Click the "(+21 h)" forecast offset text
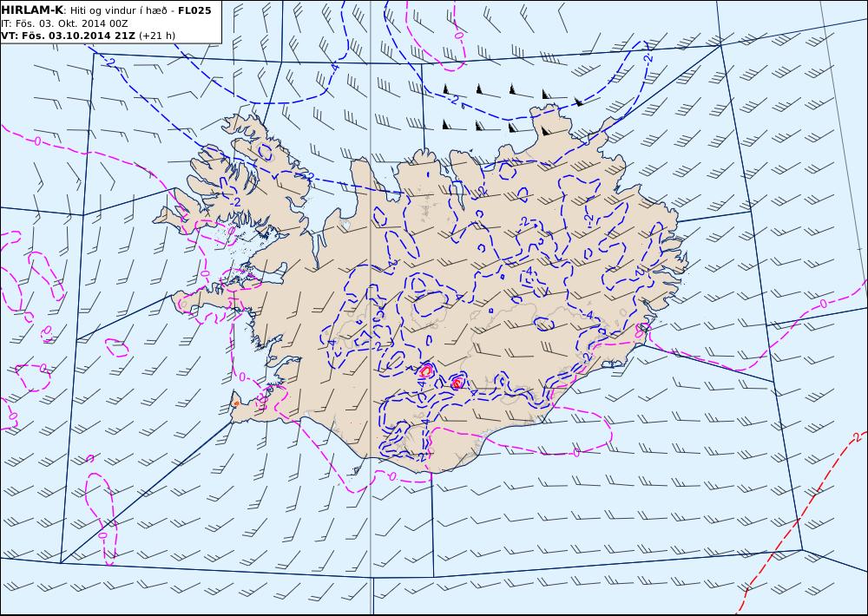Viewport: 868px width, 616px height. click(156, 36)
